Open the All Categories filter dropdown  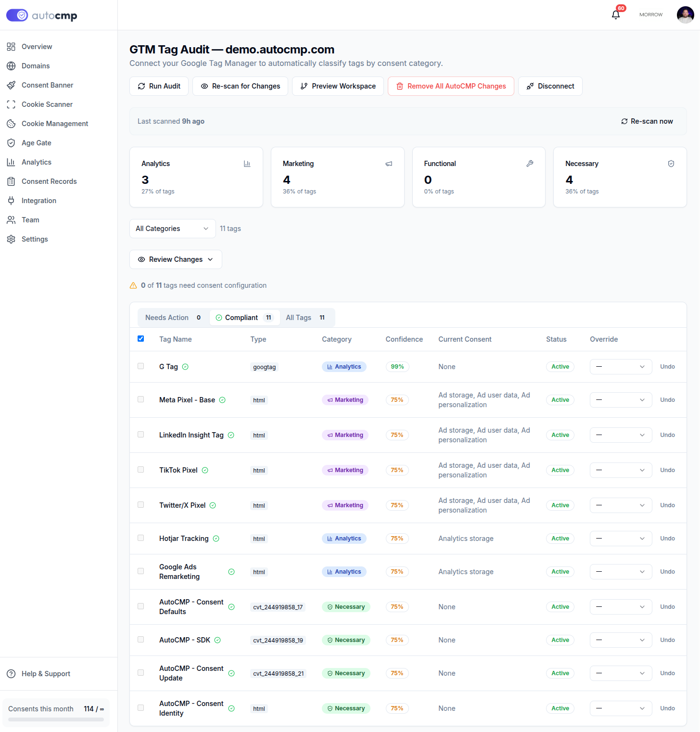pos(173,229)
